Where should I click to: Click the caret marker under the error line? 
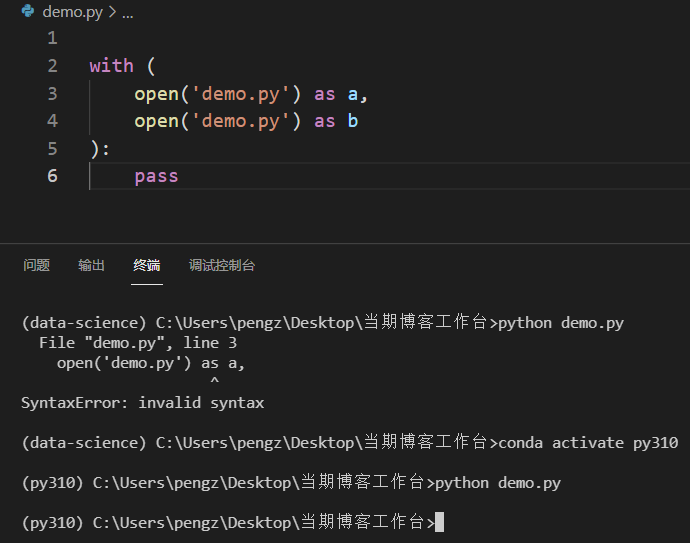(214, 380)
